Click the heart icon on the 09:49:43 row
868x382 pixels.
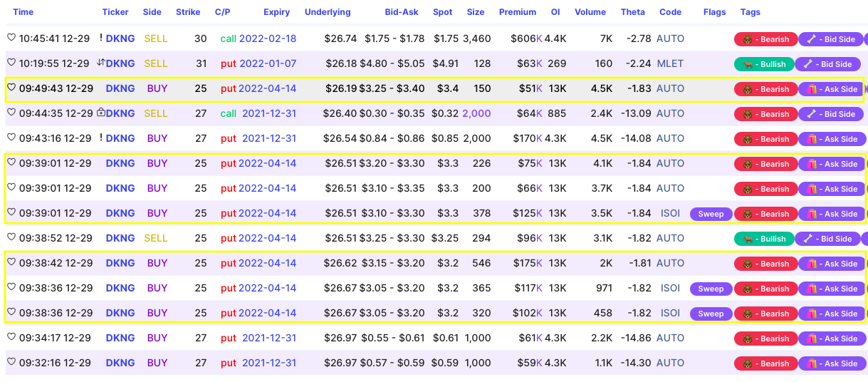pos(11,87)
